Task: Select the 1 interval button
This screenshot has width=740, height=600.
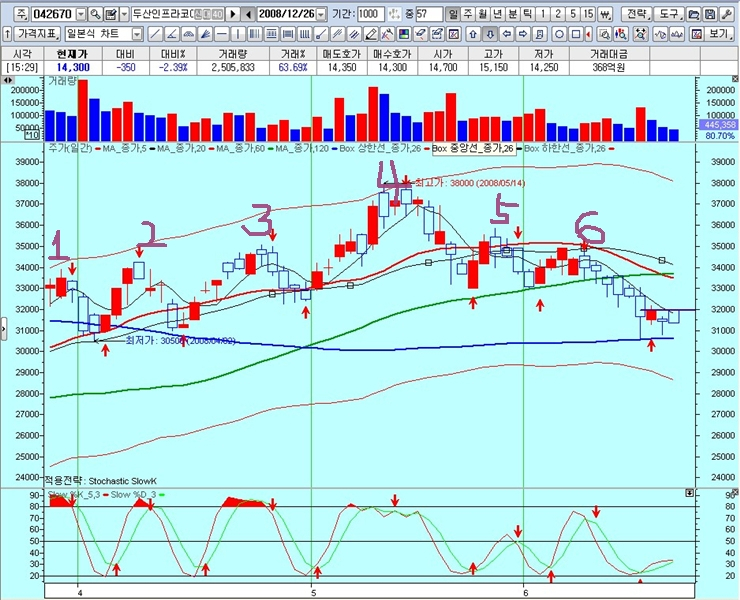Action: [543, 14]
